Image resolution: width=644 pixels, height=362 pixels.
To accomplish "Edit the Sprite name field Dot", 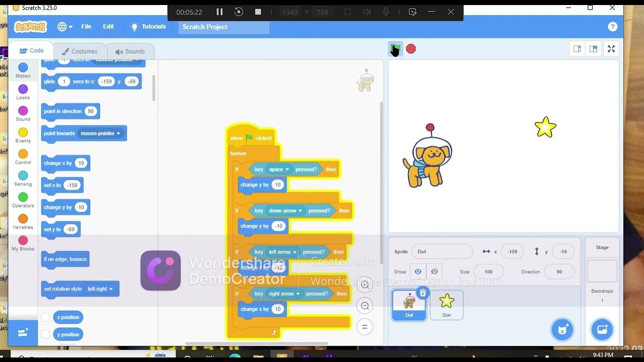I will point(442,251).
